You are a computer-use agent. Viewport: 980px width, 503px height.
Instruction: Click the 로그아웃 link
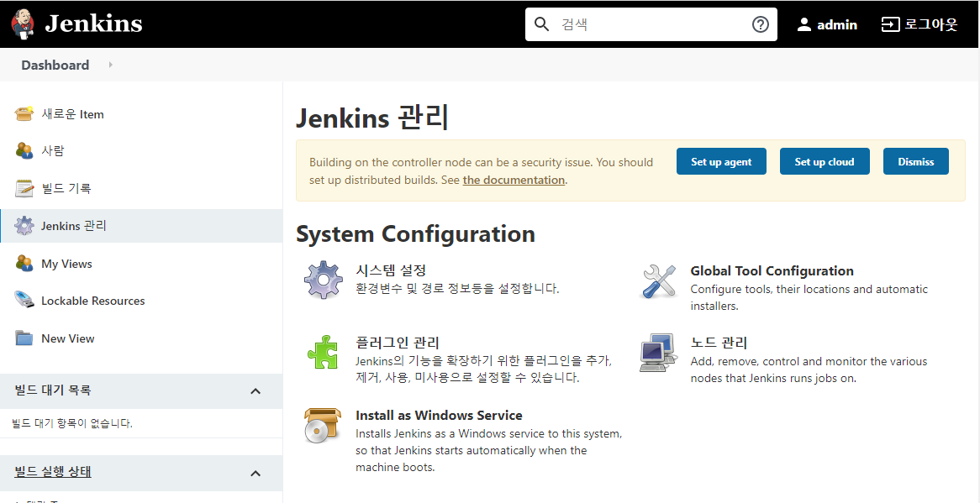930,24
